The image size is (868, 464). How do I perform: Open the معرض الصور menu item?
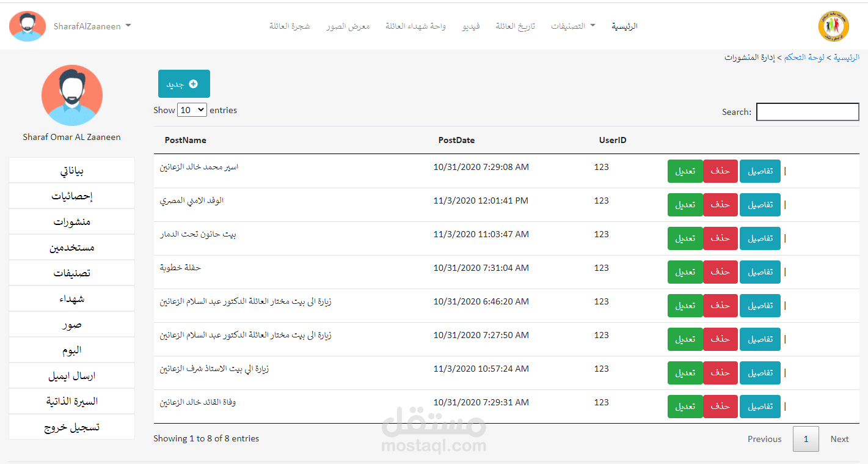point(348,26)
